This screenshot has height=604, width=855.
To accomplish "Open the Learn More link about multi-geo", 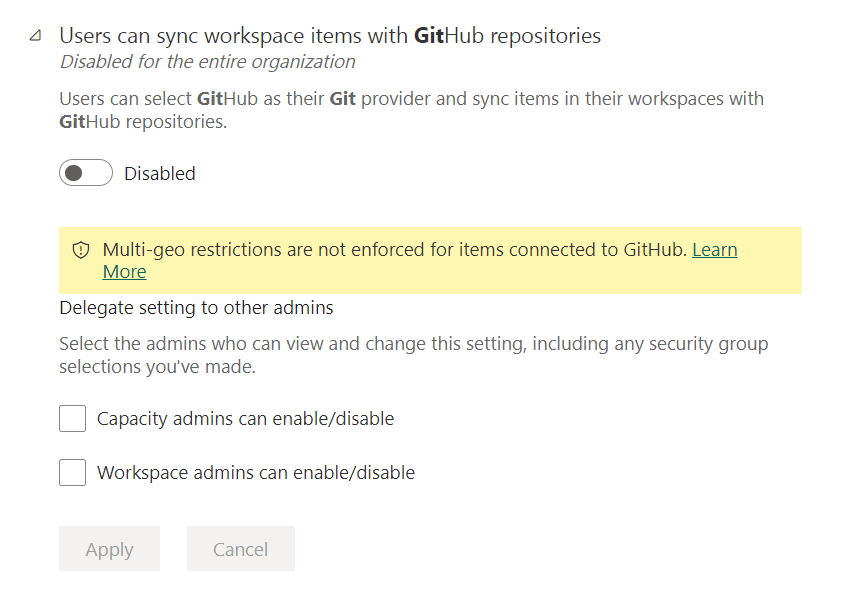I will pos(714,250).
